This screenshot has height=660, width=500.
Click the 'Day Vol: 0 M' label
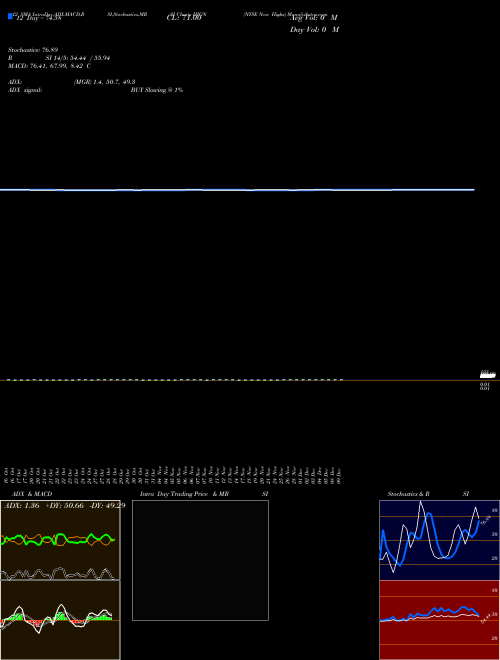pos(314,30)
